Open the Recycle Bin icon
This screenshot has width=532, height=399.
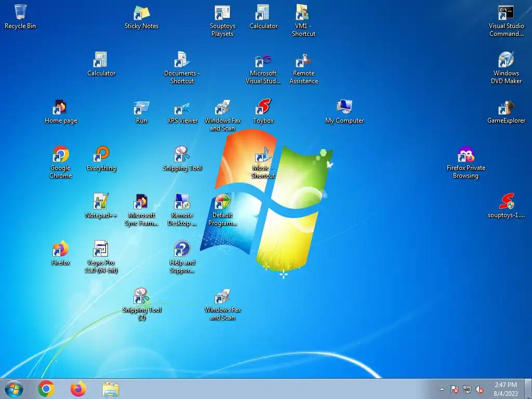[20, 17]
